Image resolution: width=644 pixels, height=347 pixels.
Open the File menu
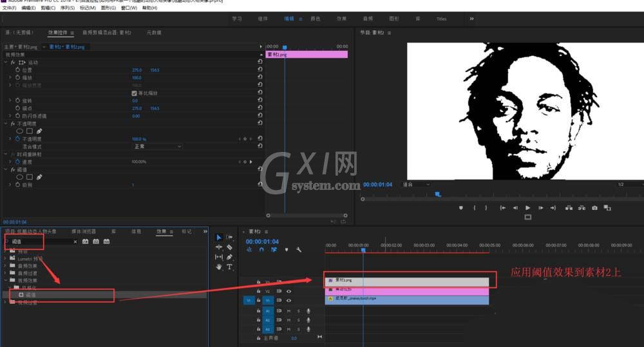tap(9, 8)
